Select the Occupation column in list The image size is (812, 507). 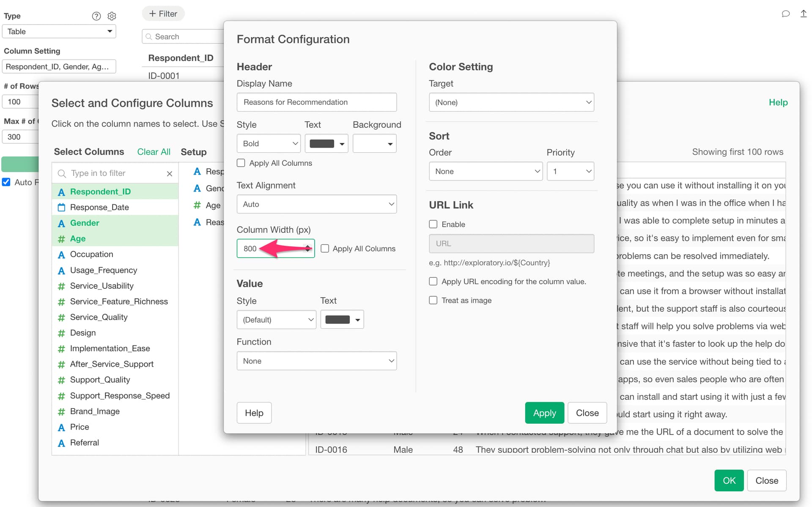(x=91, y=254)
